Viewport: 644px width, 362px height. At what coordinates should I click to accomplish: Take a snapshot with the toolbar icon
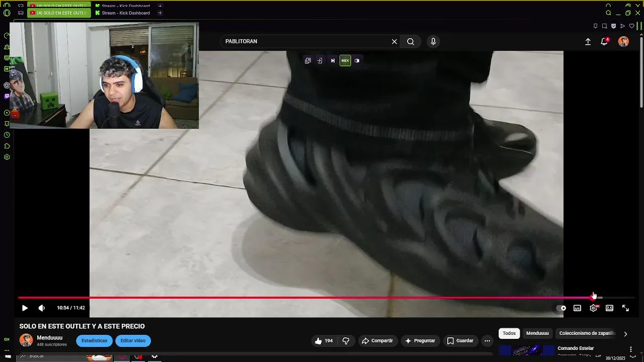pyautogui.click(x=604, y=26)
